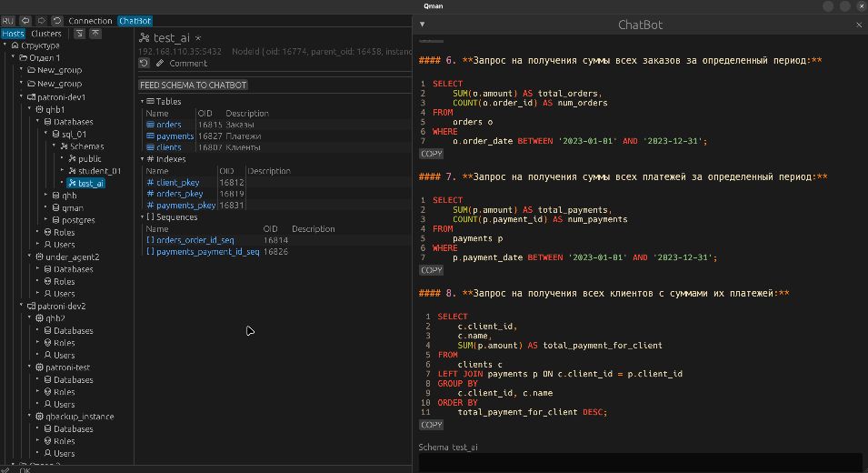Reload the test_ai schema view
The height and width of the screenshot is (473, 868).
pos(144,64)
